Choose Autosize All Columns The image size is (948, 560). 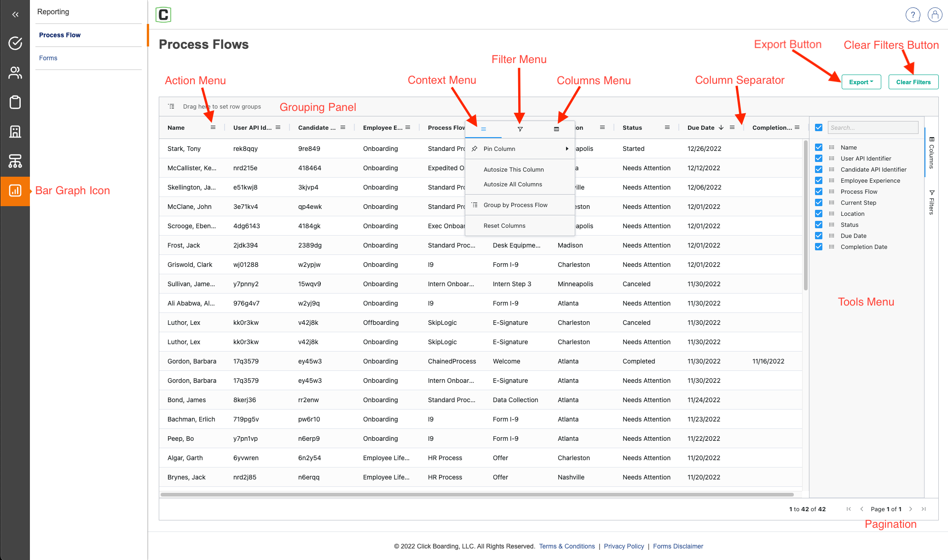click(513, 184)
